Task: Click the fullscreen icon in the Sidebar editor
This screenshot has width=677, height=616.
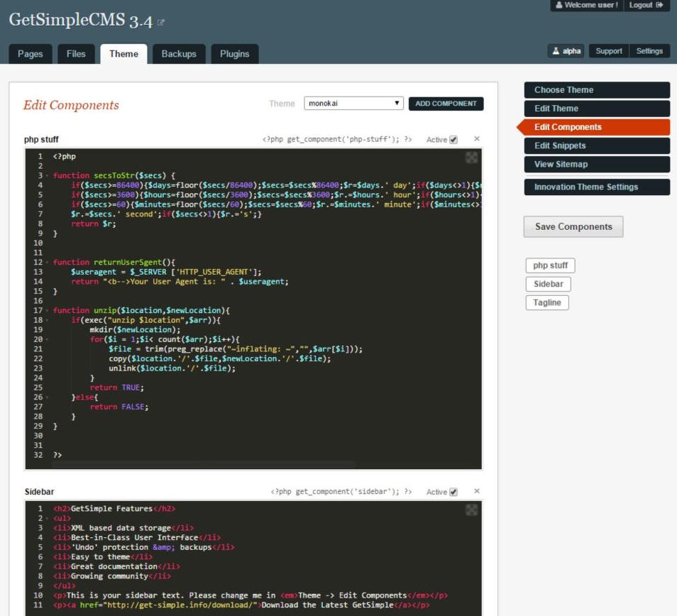Action: 471,510
